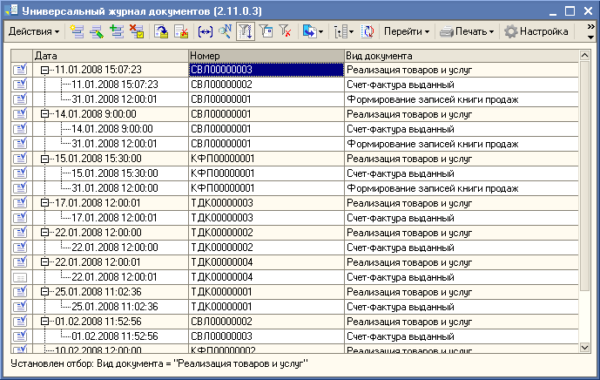Collapse the 22.01.2008 12:00:01 Реализация node
Viewport: 600px width, 380px height.
tap(45, 262)
